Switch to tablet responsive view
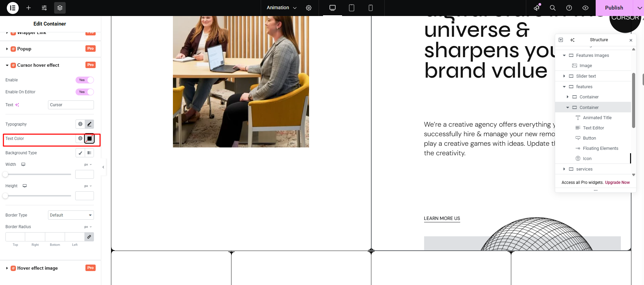644x285 pixels. [x=352, y=8]
